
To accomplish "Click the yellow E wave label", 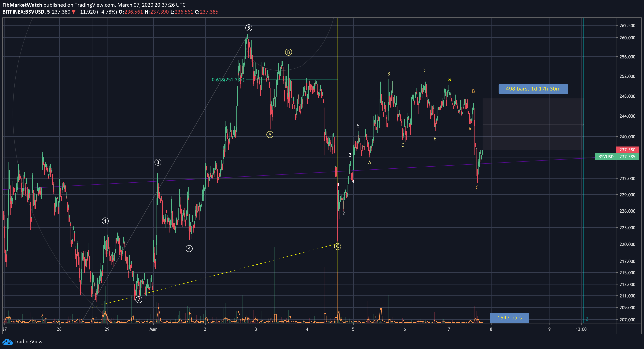I will pyautogui.click(x=435, y=139).
